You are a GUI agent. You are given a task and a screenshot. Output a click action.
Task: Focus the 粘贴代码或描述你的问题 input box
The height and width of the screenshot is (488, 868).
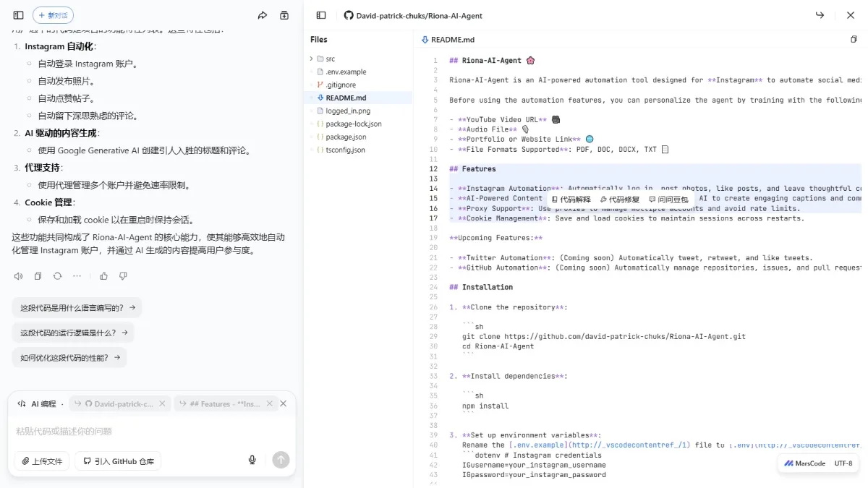tap(151, 432)
